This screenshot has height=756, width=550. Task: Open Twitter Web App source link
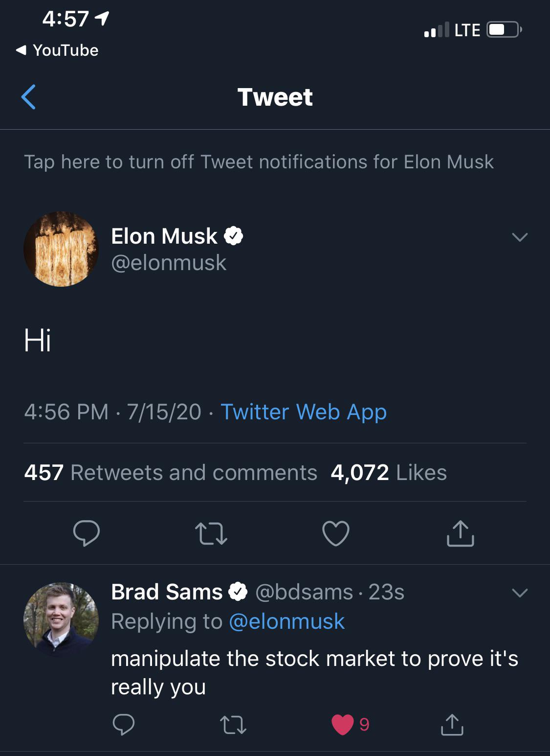point(304,412)
